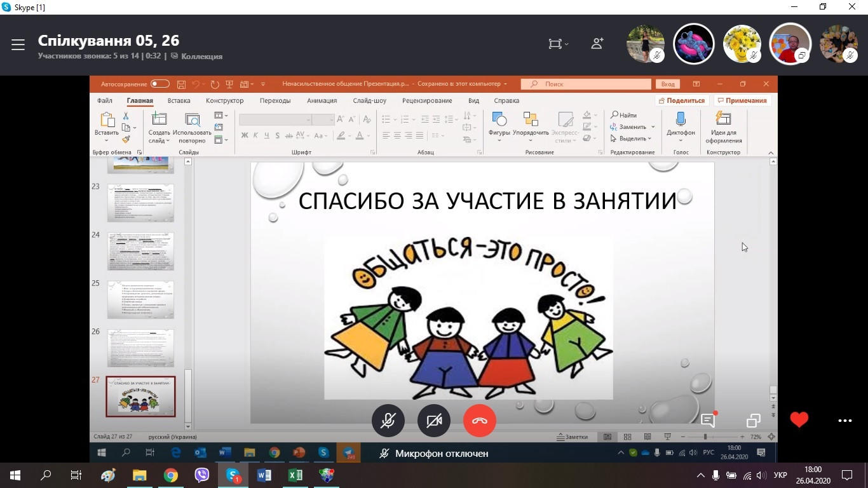Switch to the Конструктор ribbon tab
This screenshot has width=868, height=488.
click(225, 100)
